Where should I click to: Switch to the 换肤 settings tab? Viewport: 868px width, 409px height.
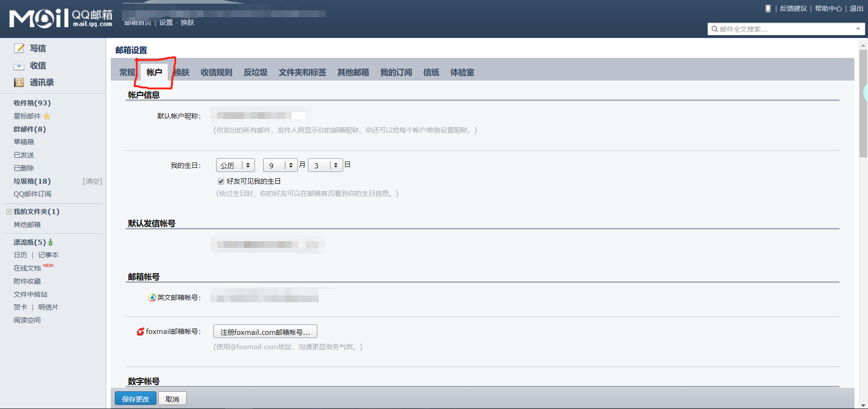[x=182, y=72]
